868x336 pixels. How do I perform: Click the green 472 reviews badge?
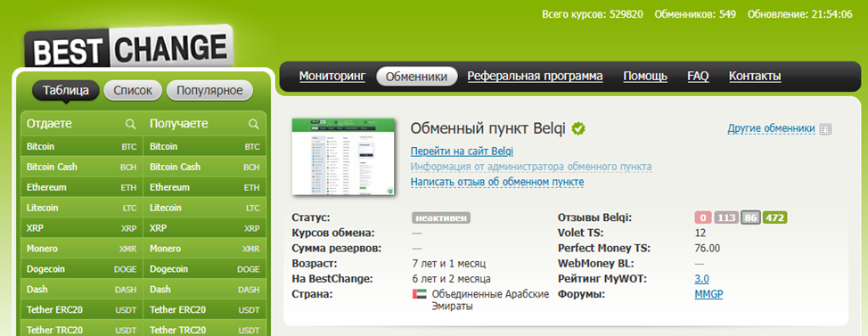click(x=775, y=218)
